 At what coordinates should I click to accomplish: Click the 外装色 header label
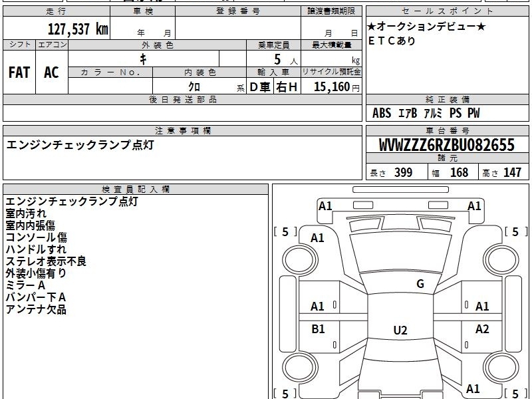[157, 45]
